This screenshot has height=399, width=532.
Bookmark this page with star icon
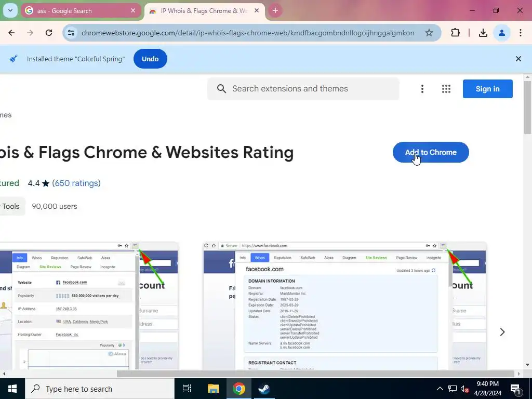[429, 33]
